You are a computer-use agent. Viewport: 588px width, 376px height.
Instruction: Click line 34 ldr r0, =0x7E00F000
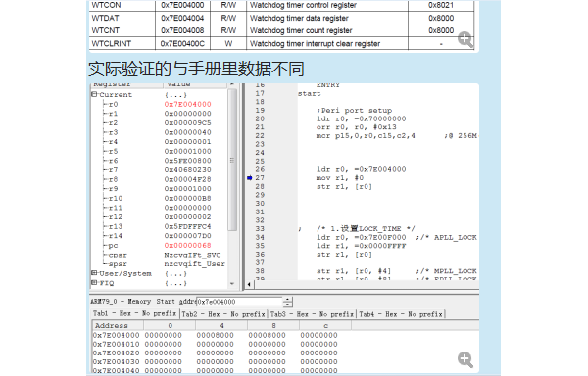tap(361, 237)
